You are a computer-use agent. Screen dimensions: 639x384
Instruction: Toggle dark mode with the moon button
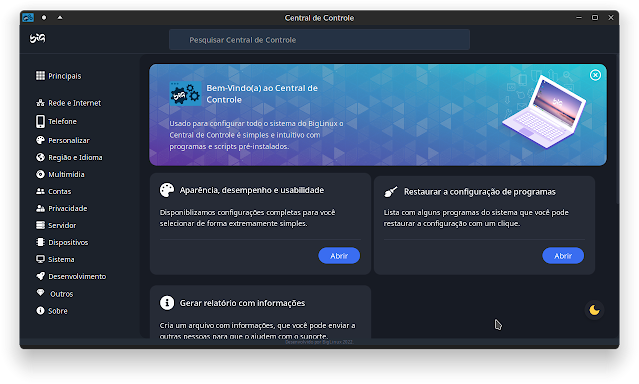pos(595,310)
